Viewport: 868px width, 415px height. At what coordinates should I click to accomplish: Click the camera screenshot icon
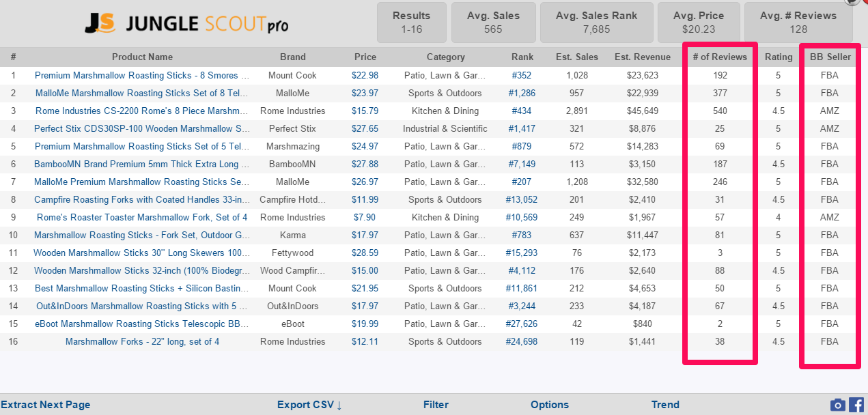(838, 405)
